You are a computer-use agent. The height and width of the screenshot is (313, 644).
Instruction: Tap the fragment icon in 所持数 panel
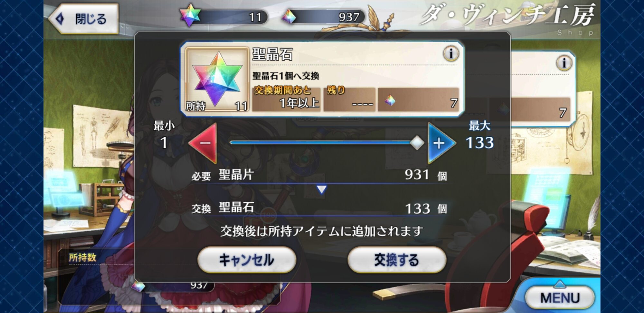139,285
